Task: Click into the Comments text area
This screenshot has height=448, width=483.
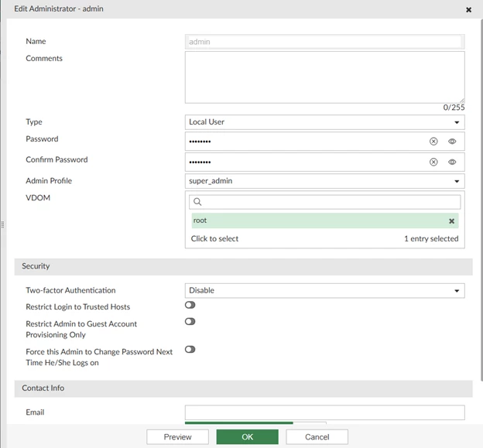Action: pyautogui.click(x=324, y=77)
